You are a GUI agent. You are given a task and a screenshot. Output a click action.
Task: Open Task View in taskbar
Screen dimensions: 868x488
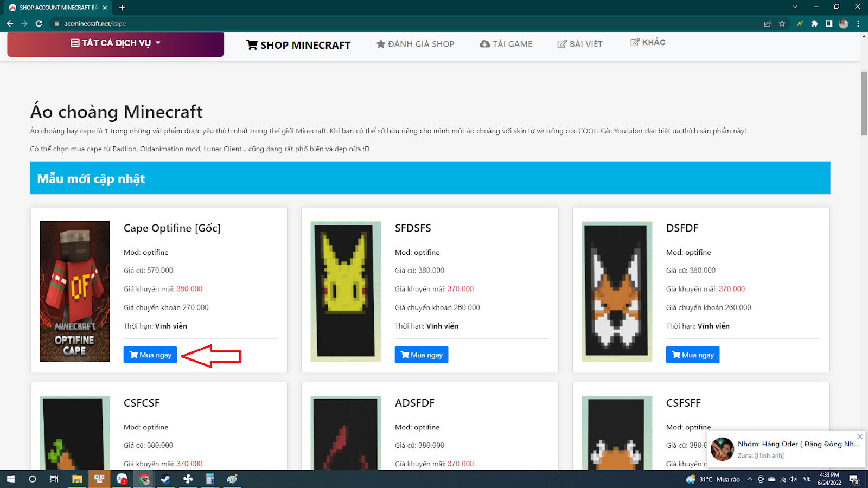[54, 479]
